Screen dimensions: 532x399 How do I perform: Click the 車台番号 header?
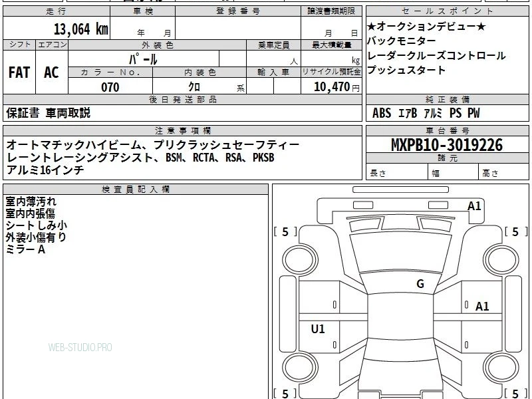447,130
